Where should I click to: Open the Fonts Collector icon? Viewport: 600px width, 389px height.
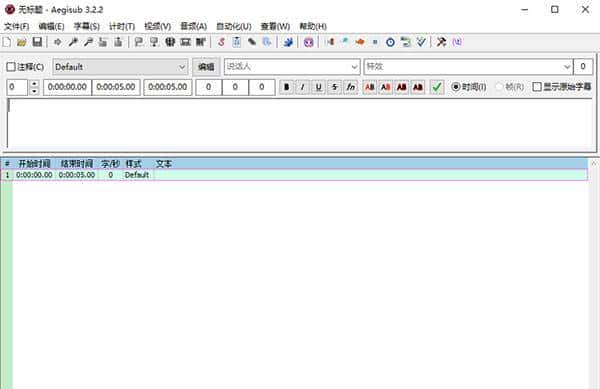267,42
